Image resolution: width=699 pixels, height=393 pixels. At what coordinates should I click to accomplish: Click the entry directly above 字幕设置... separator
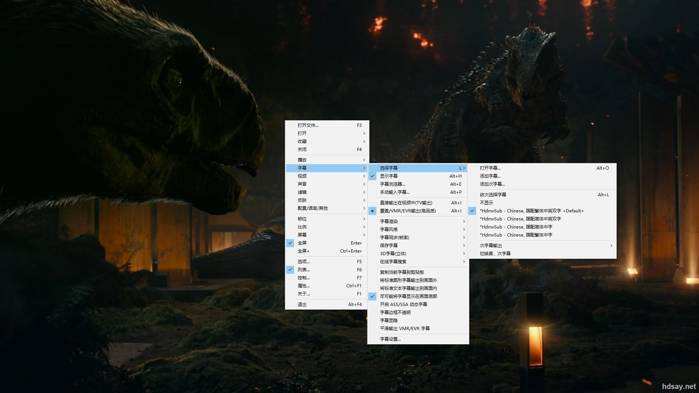pos(418,328)
